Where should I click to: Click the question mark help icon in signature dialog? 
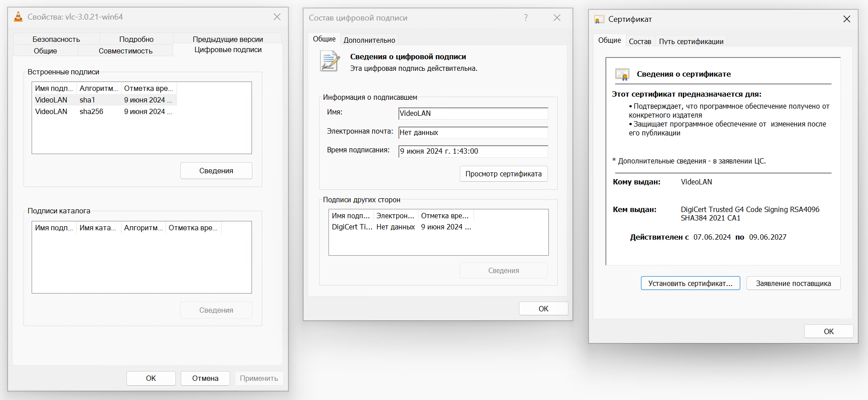526,18
